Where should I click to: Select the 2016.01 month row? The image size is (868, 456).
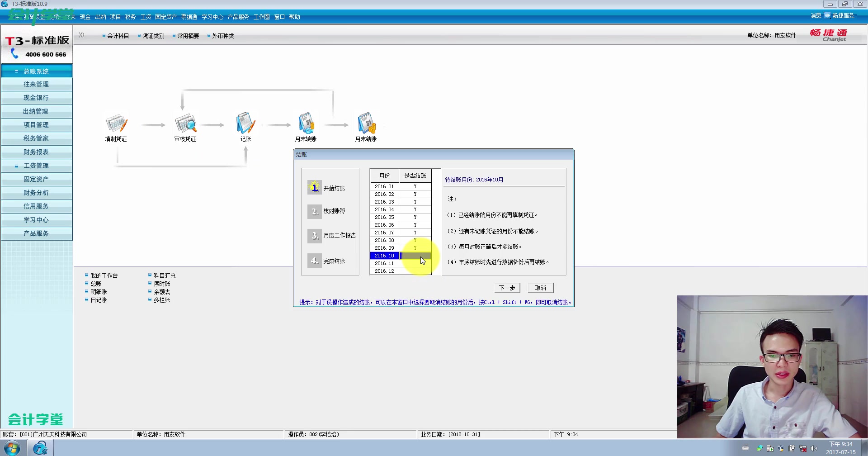click(401, 186)
